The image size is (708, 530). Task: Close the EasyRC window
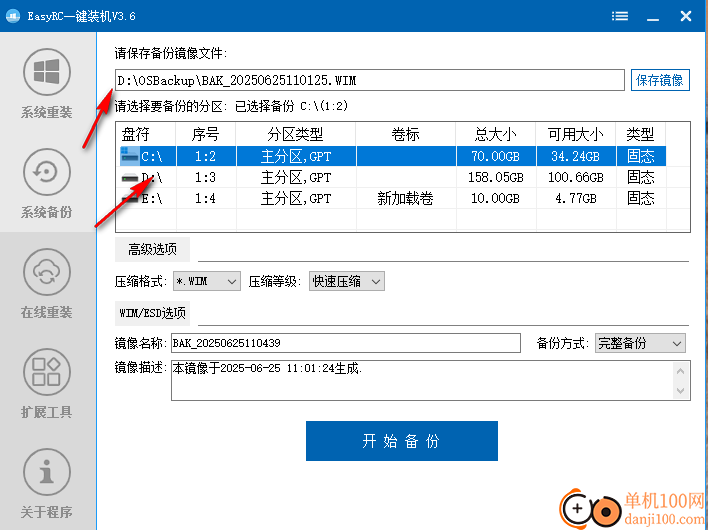[686, 16]
